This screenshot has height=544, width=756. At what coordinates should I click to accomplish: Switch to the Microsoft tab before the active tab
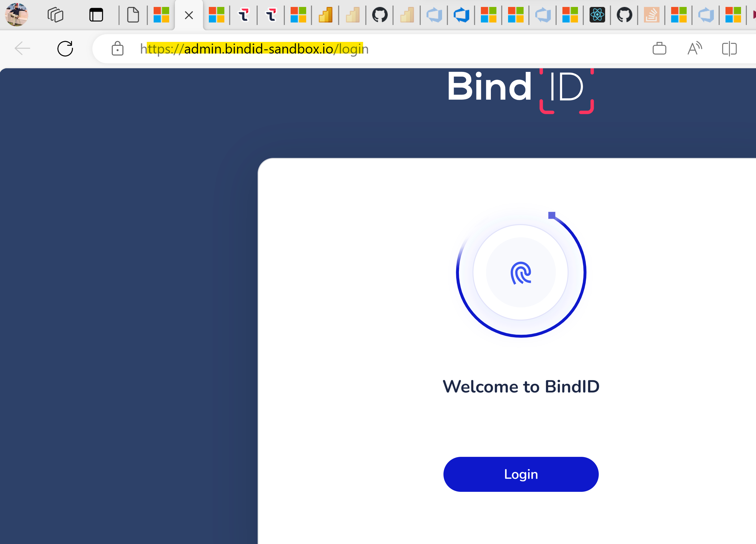pos(161,15)
